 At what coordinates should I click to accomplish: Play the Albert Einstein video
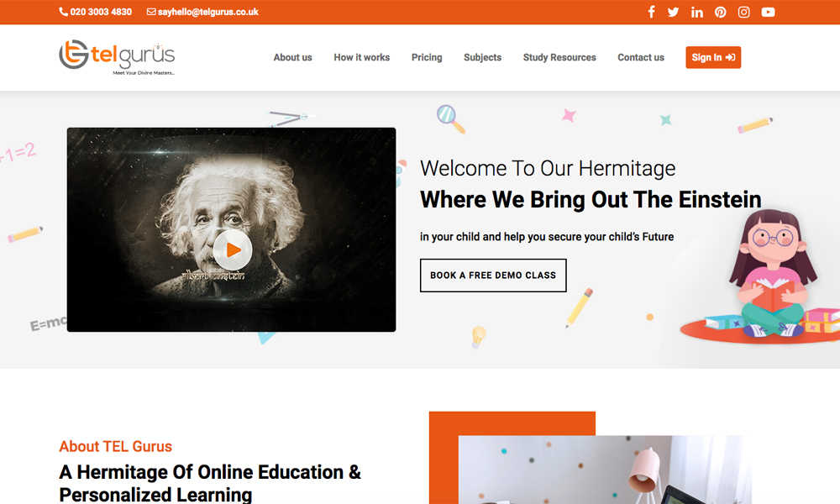[x=233, y=249]
